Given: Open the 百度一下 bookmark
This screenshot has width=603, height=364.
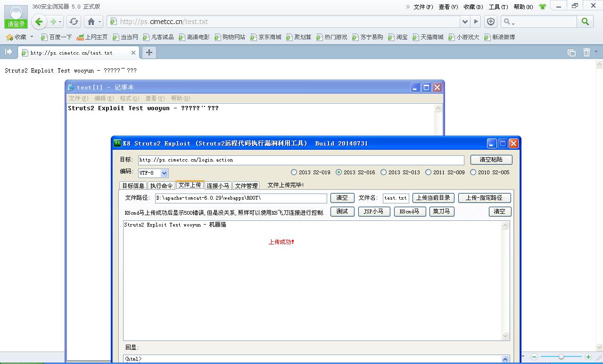Looking at the screenshot, I should (x=57, y=37).
